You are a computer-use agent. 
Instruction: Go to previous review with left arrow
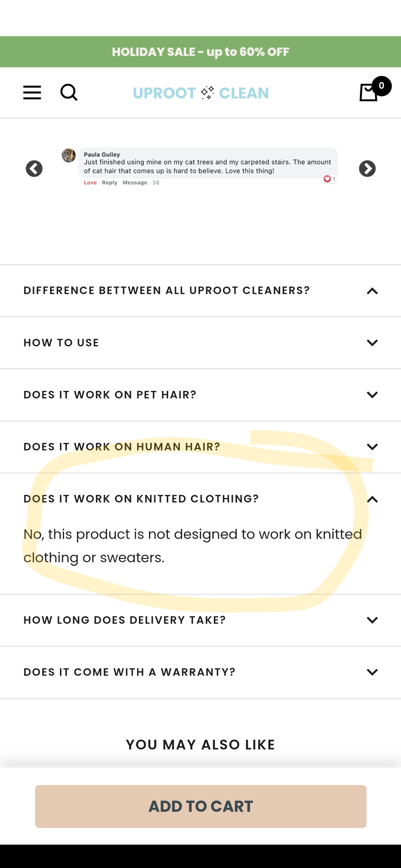click(x=34, y=169)
